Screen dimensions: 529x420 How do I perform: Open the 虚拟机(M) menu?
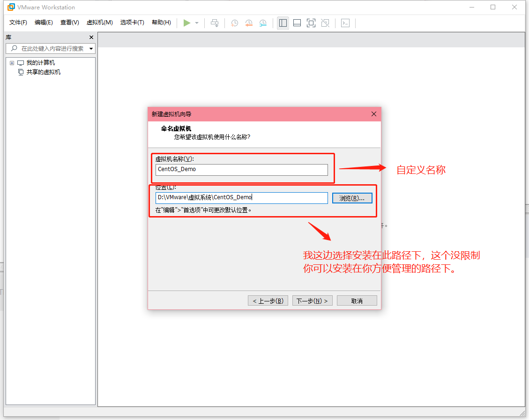point(99,22)
